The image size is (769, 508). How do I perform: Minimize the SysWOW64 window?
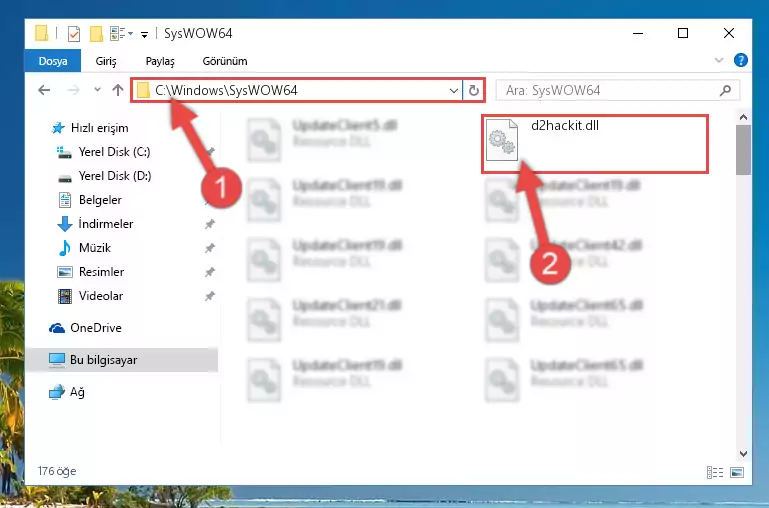click(x=638, y=33)
